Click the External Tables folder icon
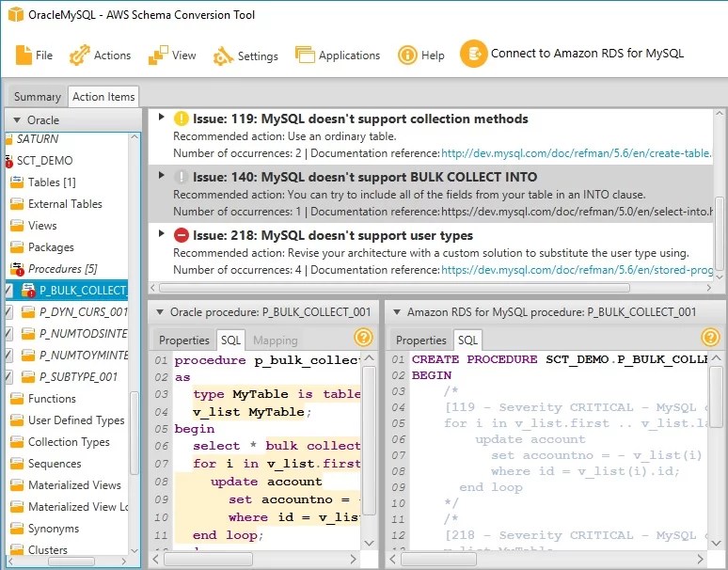 (17, 204)
